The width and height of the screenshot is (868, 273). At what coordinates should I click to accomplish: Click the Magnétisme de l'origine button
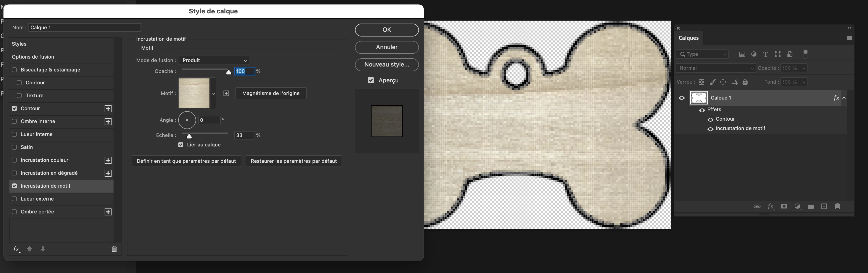[271, 94]
